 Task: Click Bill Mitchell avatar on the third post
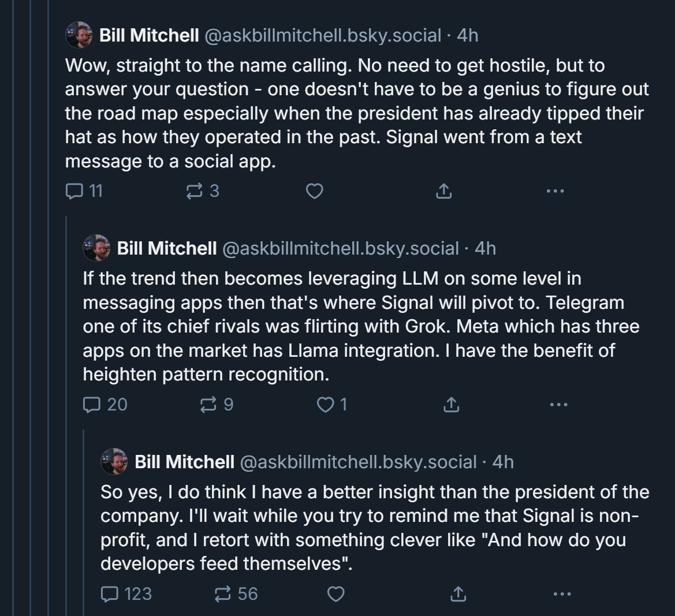[x=114, y=461]
